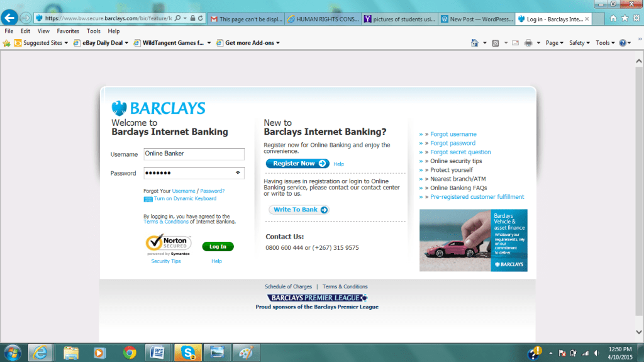Open the Safety dropdown menu
Image resolution: width=644 pixels, height=362 pixels.
tap(579, 43)
